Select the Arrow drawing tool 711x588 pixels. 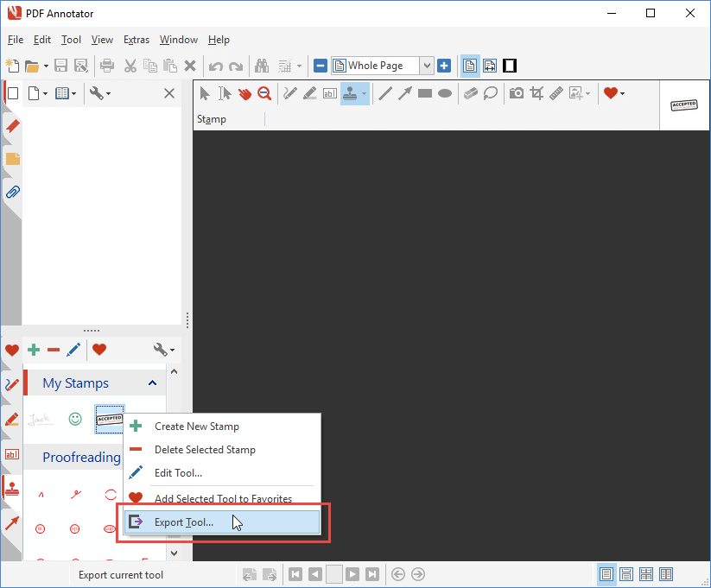pos(405,93)
